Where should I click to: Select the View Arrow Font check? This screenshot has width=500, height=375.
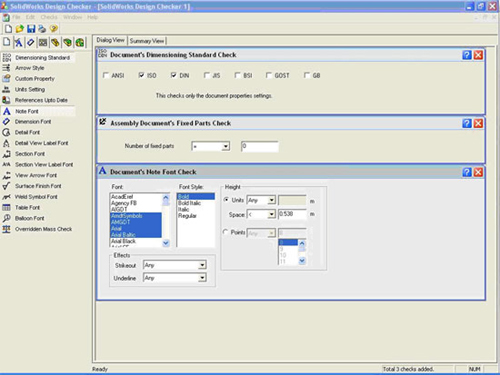click(x=30, y=175)
